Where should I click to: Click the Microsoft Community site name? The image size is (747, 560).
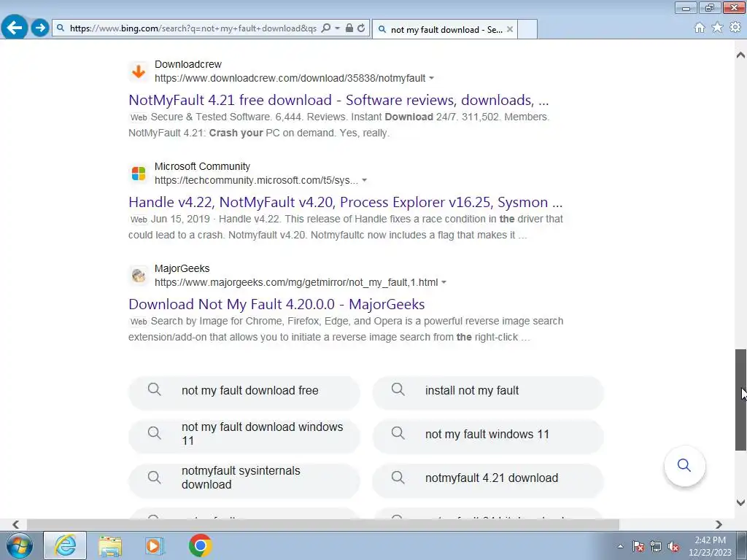(x=203, y=167)
